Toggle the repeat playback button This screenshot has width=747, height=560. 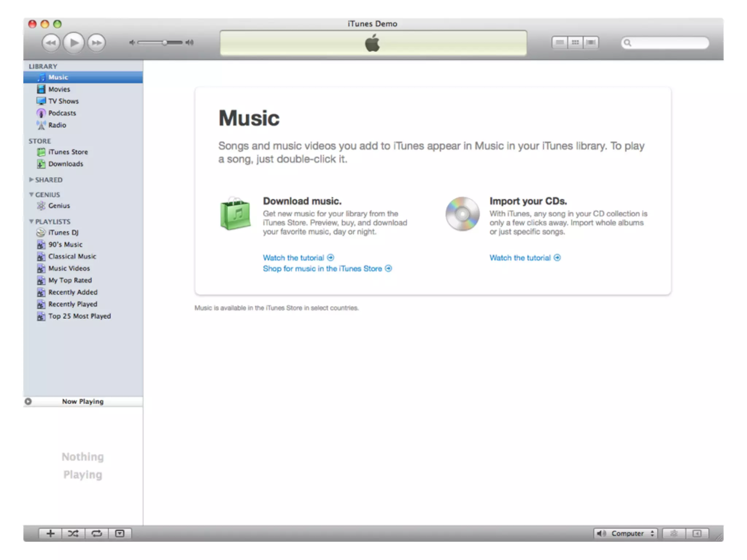click(x=97, y=533)
